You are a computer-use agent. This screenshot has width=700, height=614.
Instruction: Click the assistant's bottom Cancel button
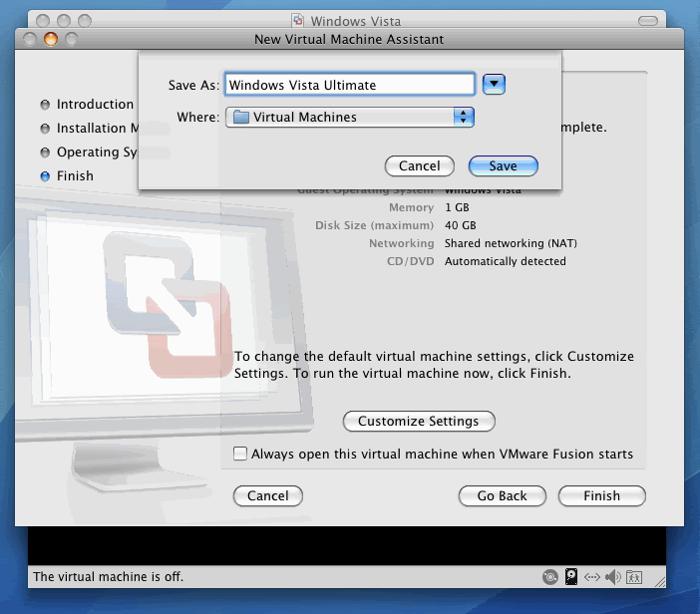268,495
